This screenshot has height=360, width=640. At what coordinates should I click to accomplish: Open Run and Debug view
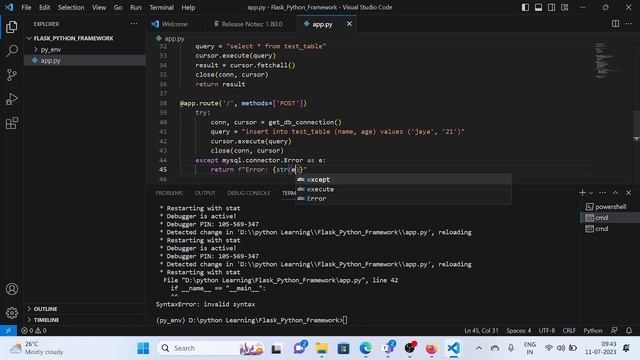(12, 99)
